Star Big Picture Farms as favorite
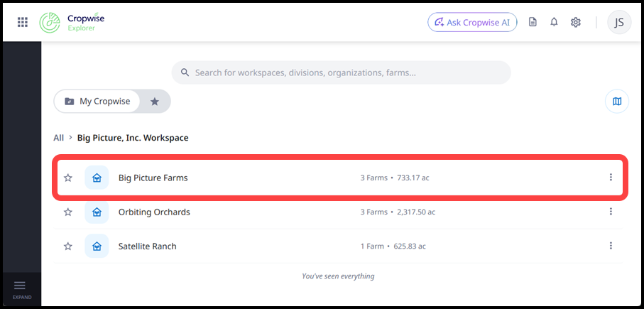The width and height of the screenshot is (644, 309). [x=67, y=178]
